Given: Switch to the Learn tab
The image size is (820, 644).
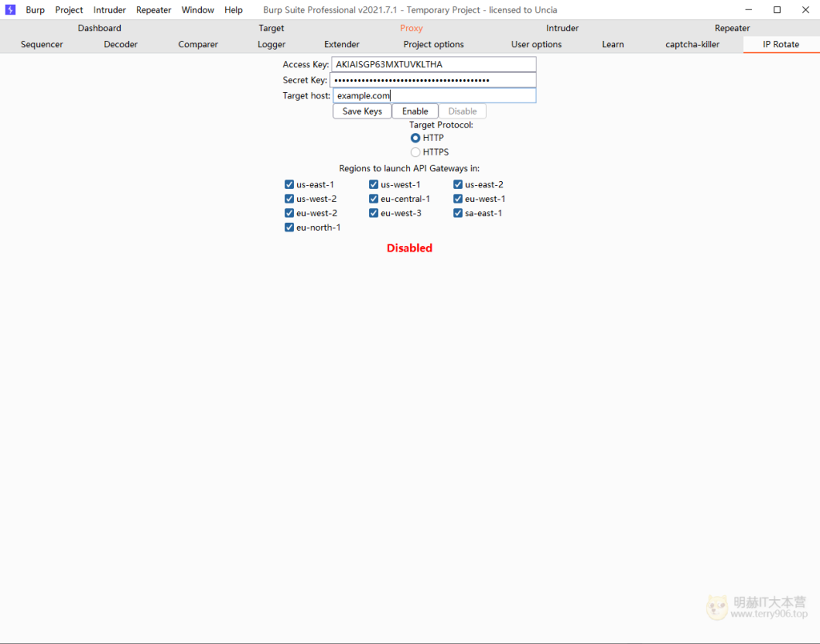Looking at the screenshot, I should [x=613, y=45].
